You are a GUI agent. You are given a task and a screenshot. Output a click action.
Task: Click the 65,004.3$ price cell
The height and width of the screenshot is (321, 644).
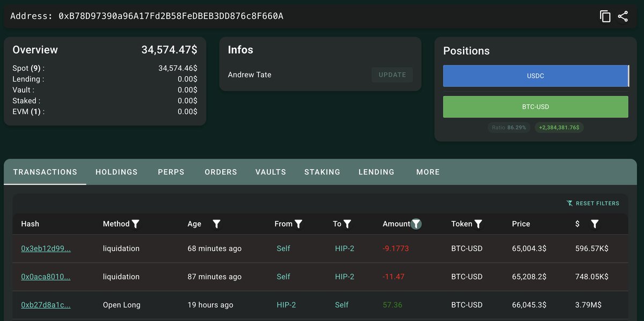[x=529, y=249]
